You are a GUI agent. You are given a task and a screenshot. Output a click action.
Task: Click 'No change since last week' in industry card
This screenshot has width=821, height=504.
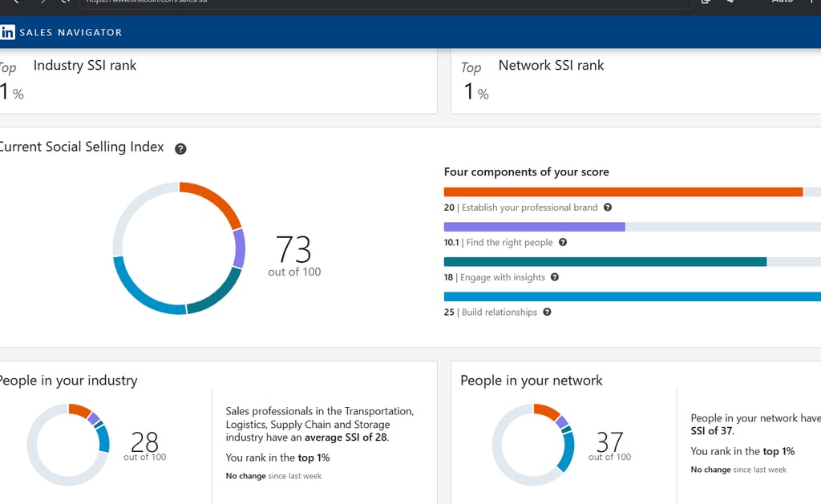pyautogui.click(x=273, y=476)
